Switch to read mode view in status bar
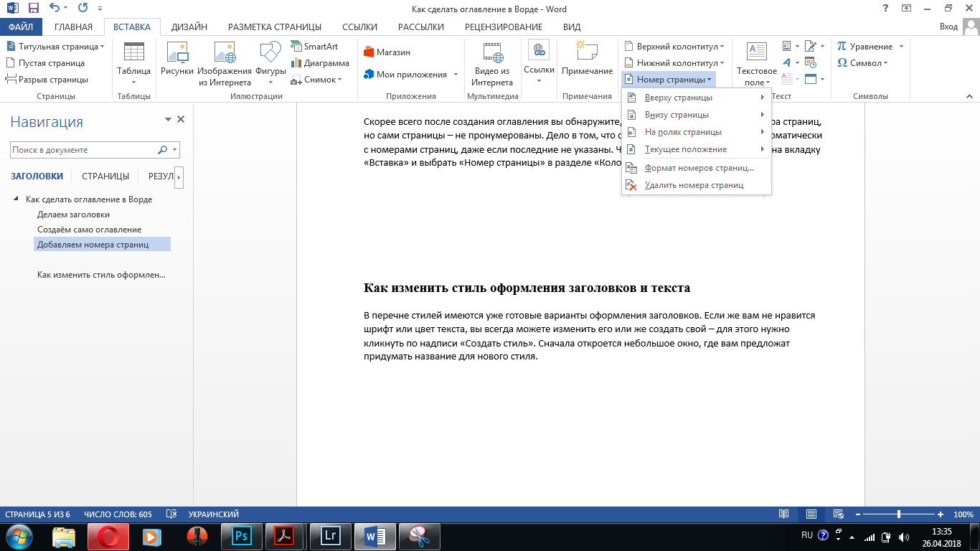The width and height of the screenshot is (980, 551). pos(784,514)
